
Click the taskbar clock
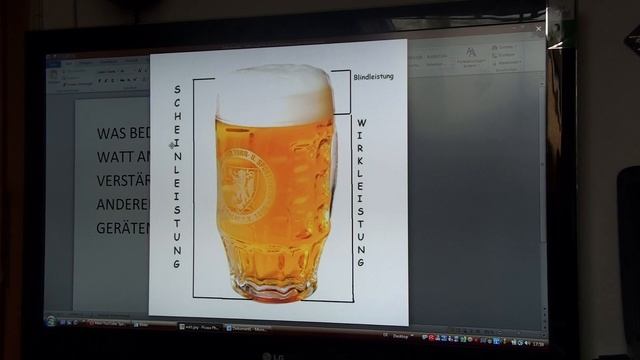[x=538, y=344]
